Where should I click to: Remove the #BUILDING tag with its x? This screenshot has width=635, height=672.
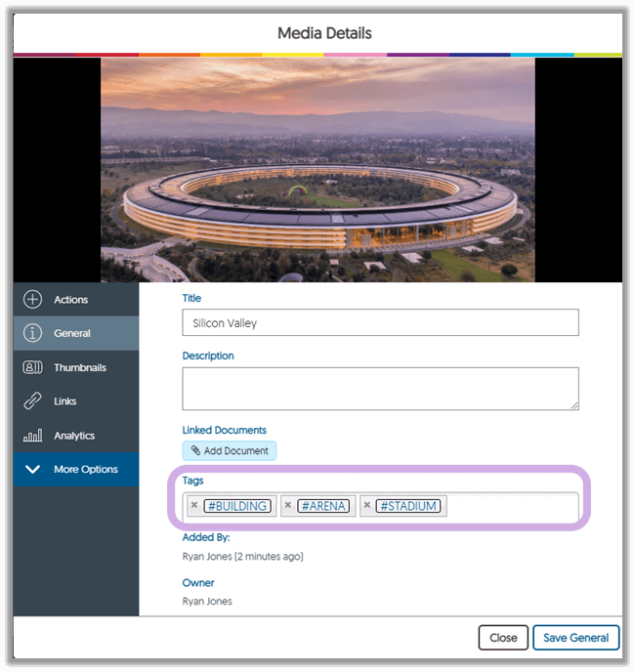(x=194, y=506)
